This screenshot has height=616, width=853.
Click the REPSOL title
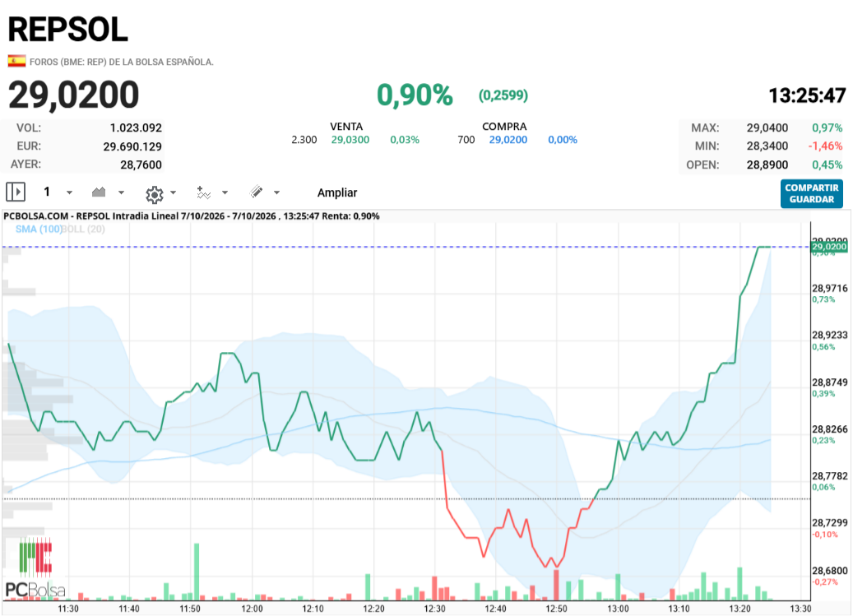68,30
